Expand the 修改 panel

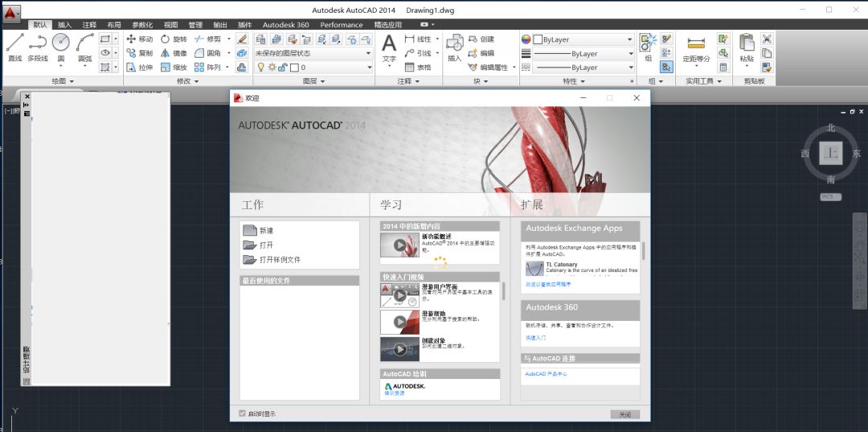187,81
